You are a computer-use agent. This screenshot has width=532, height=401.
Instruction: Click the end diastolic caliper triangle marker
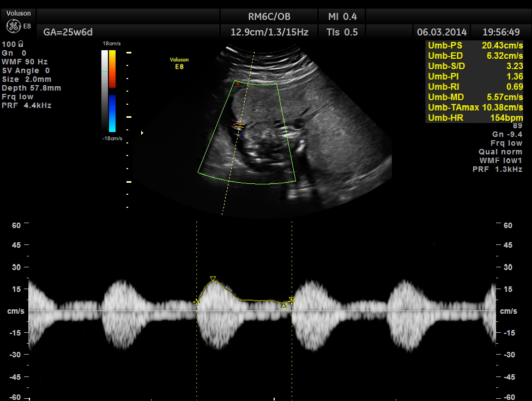pyautogui.click(x=283, y=305)
